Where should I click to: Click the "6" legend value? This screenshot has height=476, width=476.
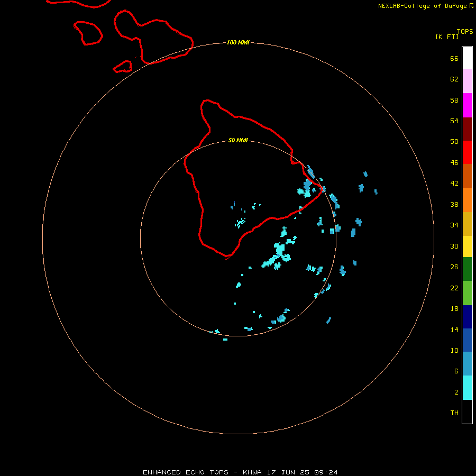pos(456,371)
